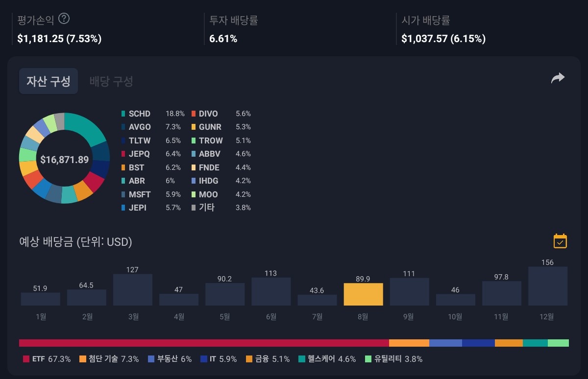Select the BST legend entry
This screenshot has width=588, height=379.
pos(152,167)
